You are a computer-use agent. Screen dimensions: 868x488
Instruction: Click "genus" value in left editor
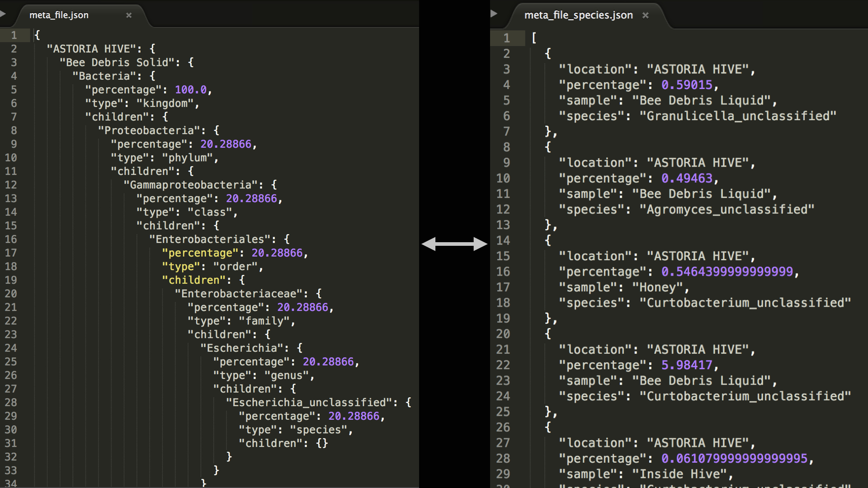tap(287, 375)
